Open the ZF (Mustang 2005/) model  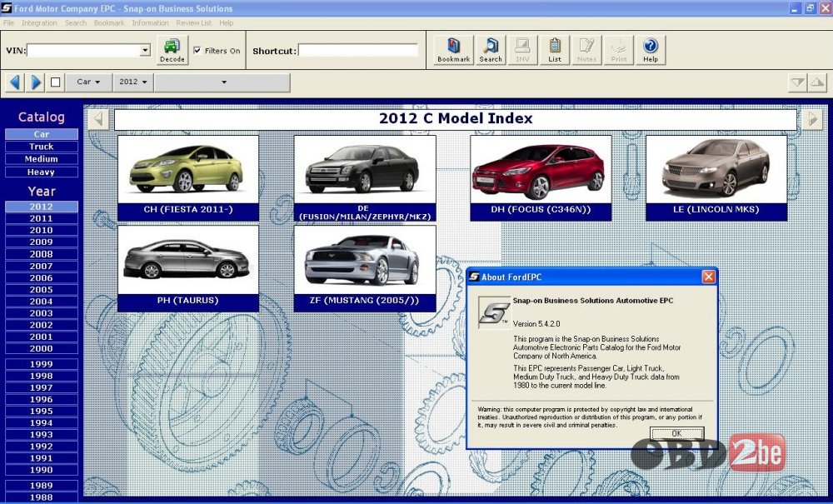pos(365,268)
